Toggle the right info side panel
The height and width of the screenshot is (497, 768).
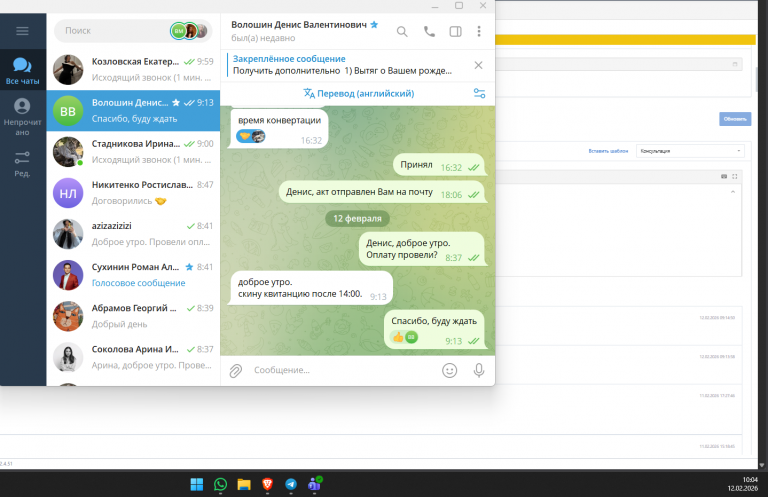(x=456, y=31)
